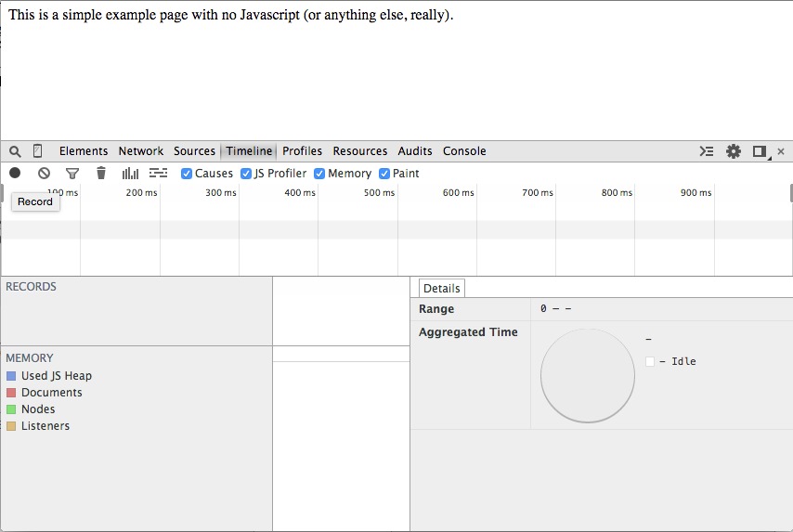Open the Resources tab
The height and width of the screenshot is (532, 793).
(359, 151)
